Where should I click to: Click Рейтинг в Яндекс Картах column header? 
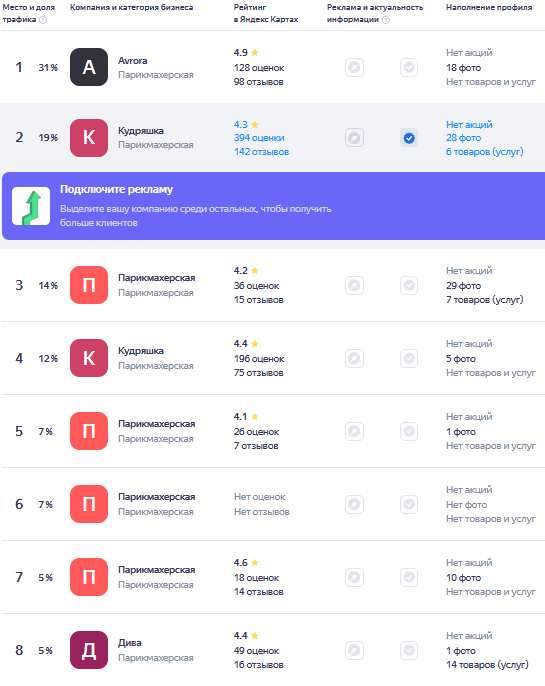point(266,13)
